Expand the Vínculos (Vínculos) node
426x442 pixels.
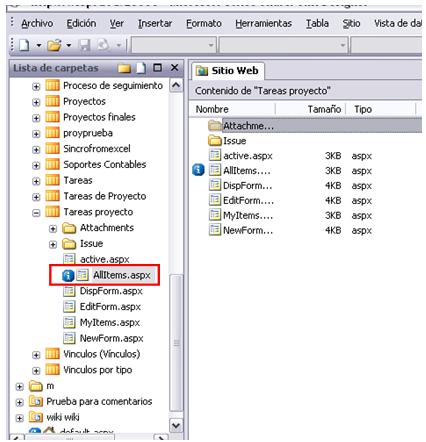(36, 355)
